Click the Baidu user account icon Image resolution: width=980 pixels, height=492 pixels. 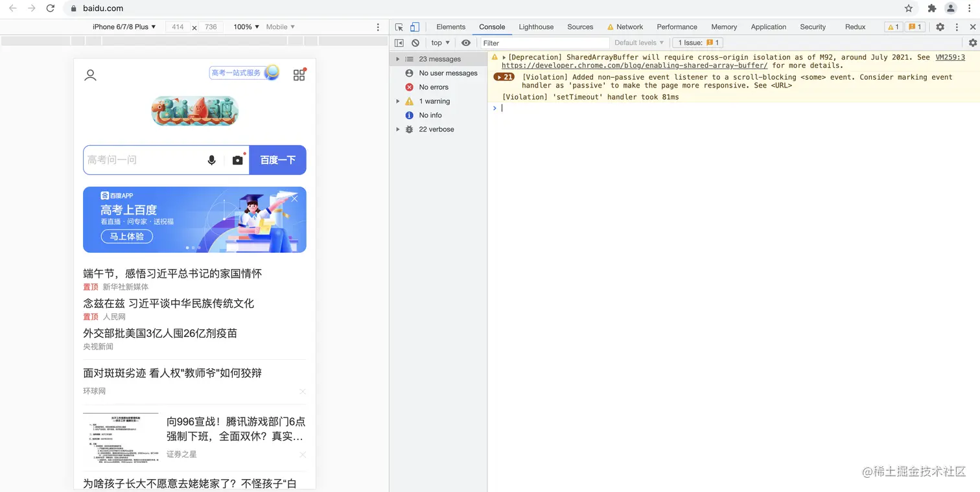click(x=91, y=75)
